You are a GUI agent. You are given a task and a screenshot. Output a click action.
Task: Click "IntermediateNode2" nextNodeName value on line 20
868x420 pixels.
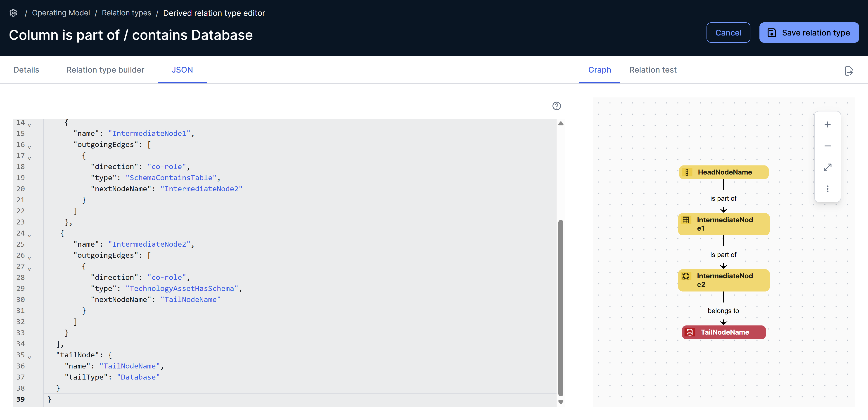point(202,189)
